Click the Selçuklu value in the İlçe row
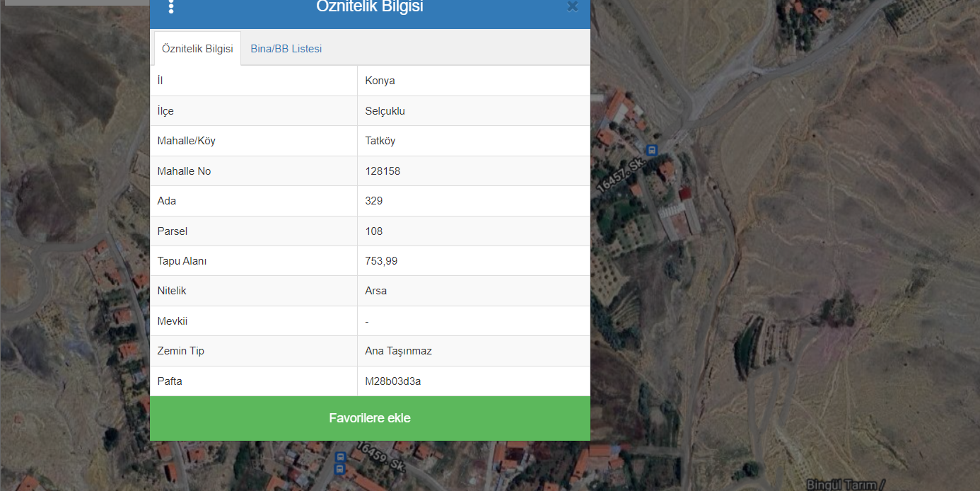The width and height of the screenshot is (980, 491). pyautogui.click(x=385, y=111)
